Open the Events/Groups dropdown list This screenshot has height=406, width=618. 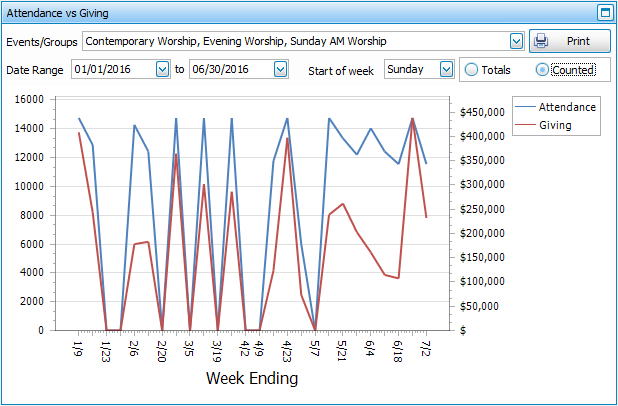tap(516, 41)
